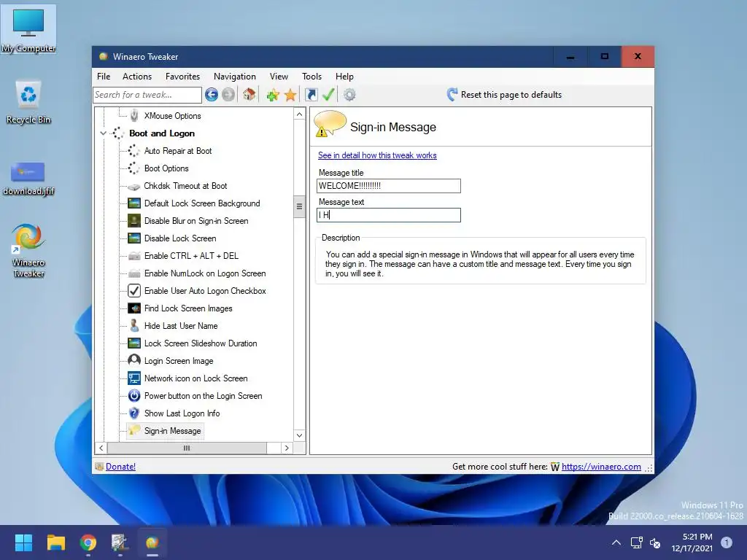Open settings gear icon in toolbar
Screen dimensions: 747x560
(349, 95)
